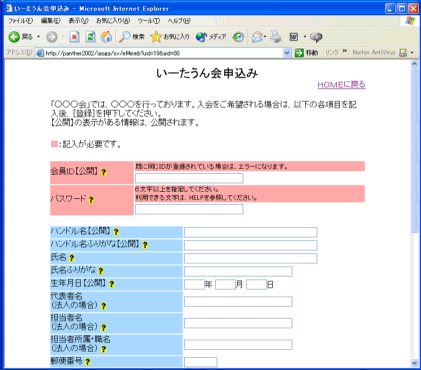Click help icon next to 担当者所属・職名

pyautogui.click(x=104, y=349)
